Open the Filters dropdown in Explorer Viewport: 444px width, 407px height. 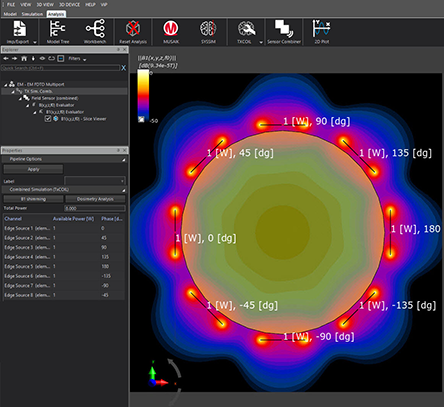pyautogui.click(x=77, y=59)
